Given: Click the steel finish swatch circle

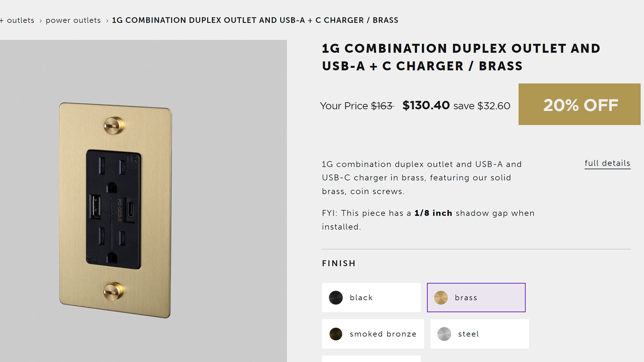Looking at the screenshot, I should 444,334.
